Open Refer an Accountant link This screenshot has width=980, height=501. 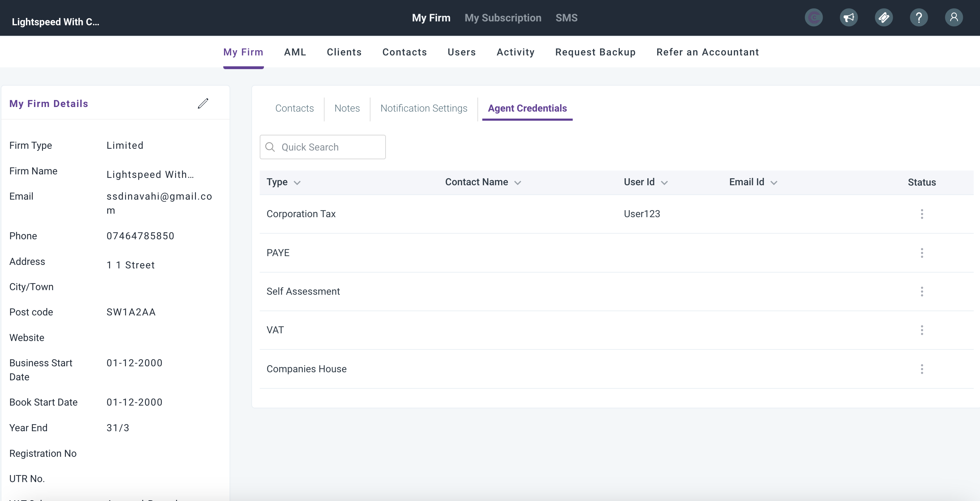[707, 52]
